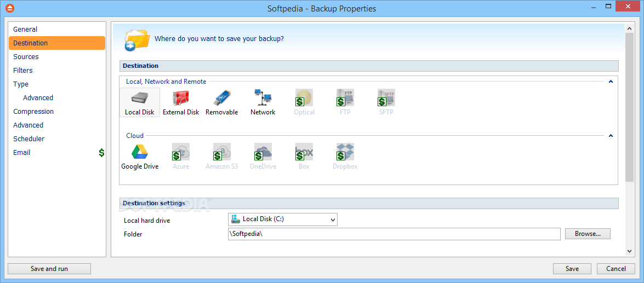This screenshot has height=283, width=644.
Task: Click the vertical scrollbar thumb
Action: tap(629, 107)
